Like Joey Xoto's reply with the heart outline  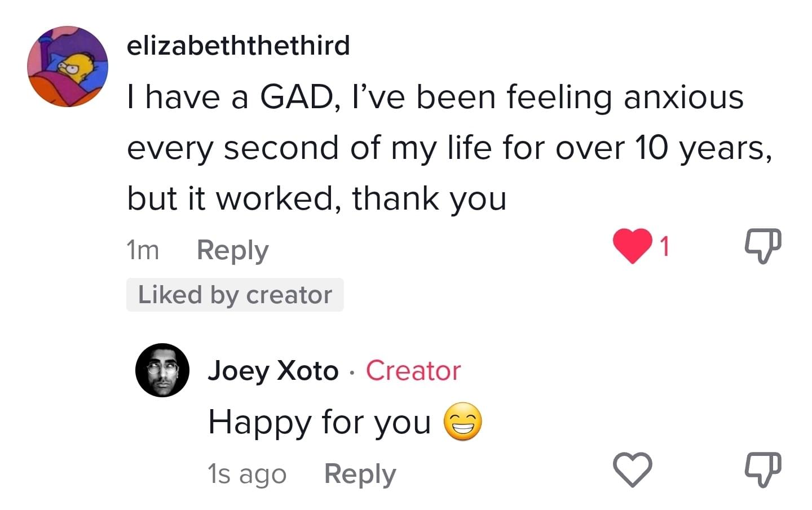pos(632,469)
